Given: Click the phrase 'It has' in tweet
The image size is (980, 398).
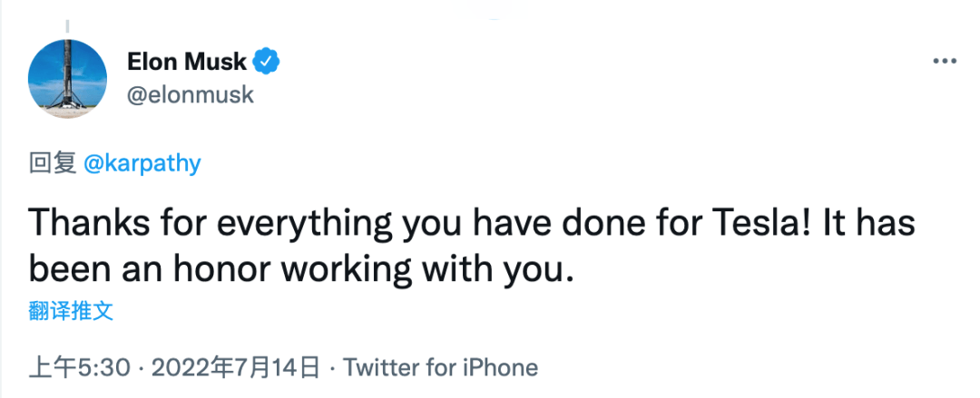Looking at the screenshot, I should click(868, 224).
